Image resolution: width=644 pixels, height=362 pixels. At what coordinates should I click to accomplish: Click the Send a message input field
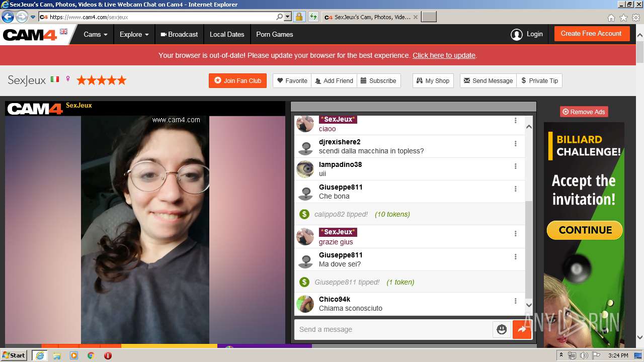tap(393, 329)
